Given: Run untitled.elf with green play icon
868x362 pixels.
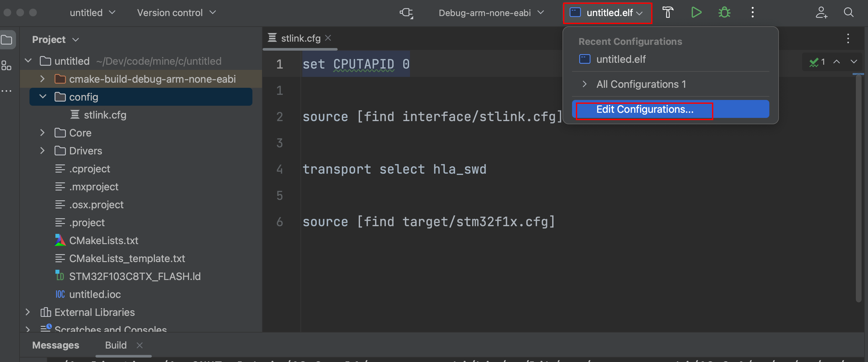Looking at the screenshot, I should 696,13.
